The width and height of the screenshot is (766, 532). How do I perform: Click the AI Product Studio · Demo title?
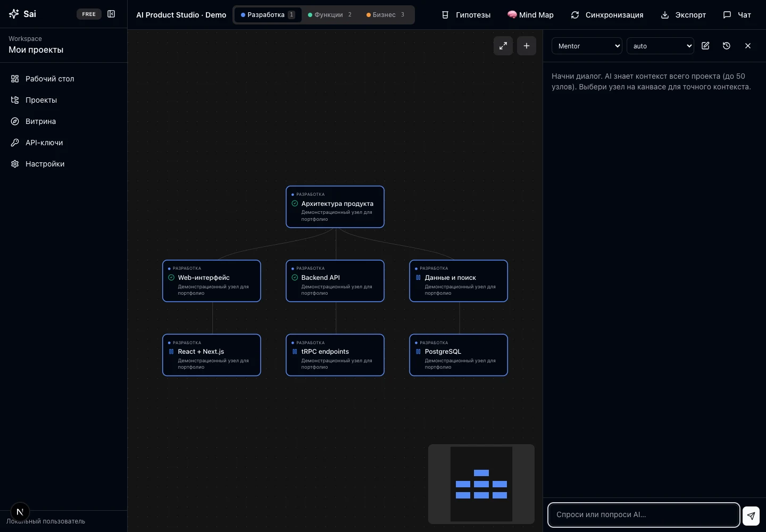click(181, 15)
